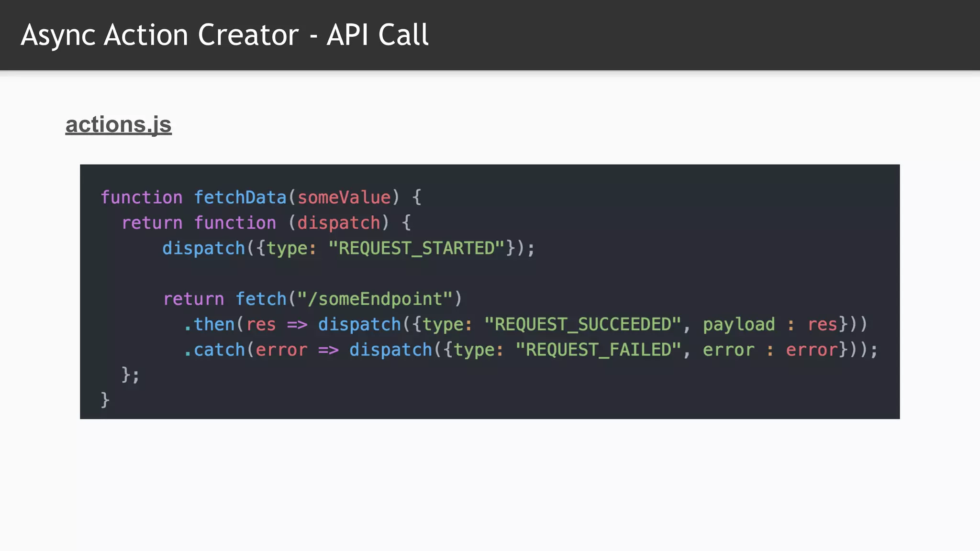Click the 'function' keyword on first code line
The image size is (980, 551).
tap(142, 197)
